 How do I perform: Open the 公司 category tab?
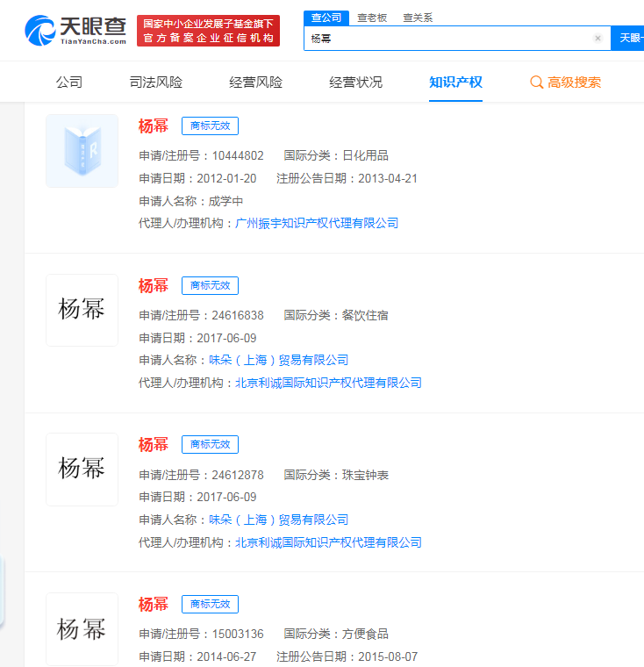click(69, 82)
